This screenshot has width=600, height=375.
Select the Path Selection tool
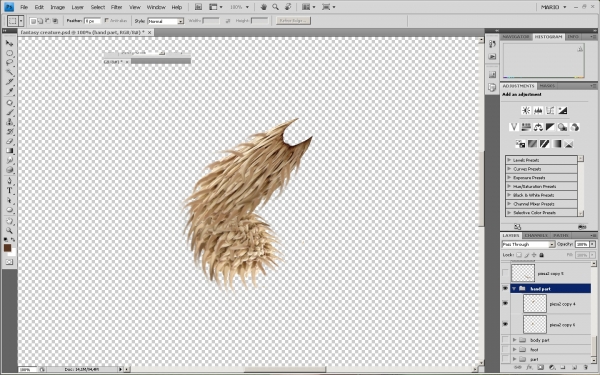9,200
